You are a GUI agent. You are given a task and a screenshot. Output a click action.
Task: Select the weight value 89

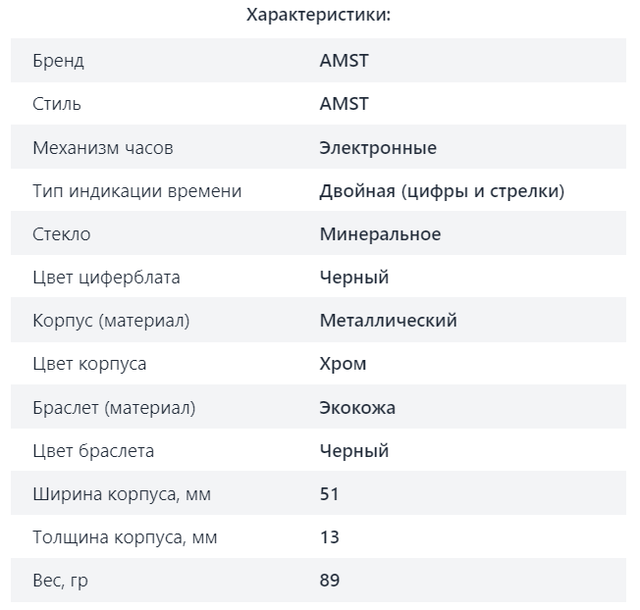click(329, 580)
